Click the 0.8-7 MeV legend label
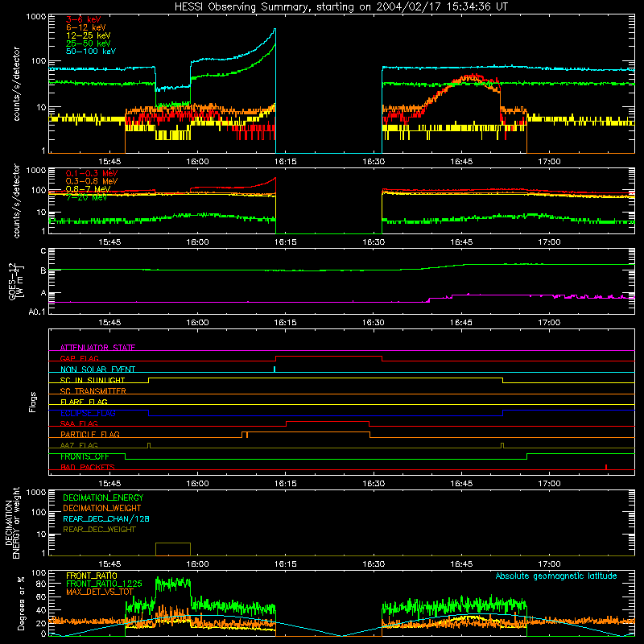 tap(88, 189)
